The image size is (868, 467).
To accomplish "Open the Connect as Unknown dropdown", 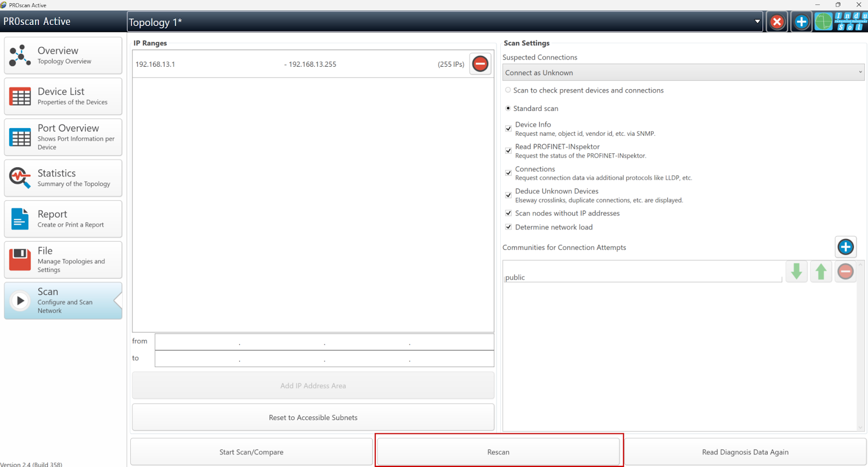I will tap(683, 72).
